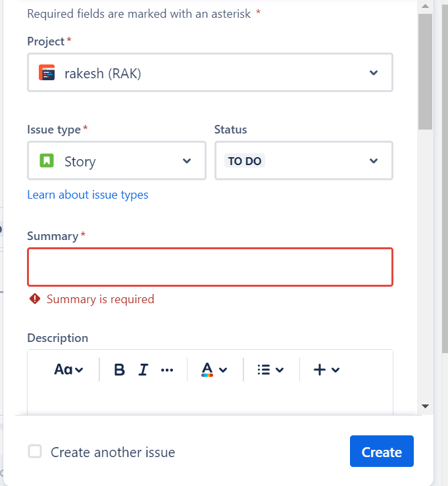Open more formatting options ellipsis
Image resolution: width=448 pixels, height=486 pixels.
(167, 370)
